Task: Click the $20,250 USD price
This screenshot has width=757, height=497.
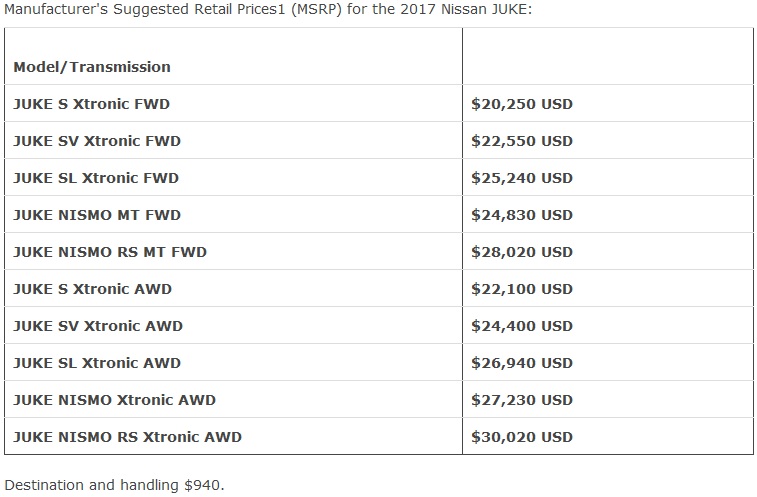Action: coord(522,104)
